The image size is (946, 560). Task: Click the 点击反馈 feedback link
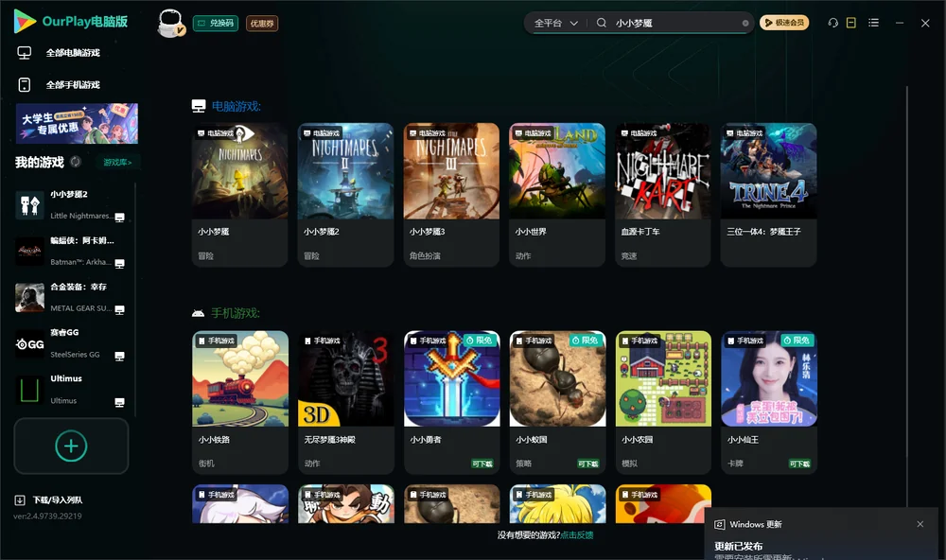[x=577, y=534]
